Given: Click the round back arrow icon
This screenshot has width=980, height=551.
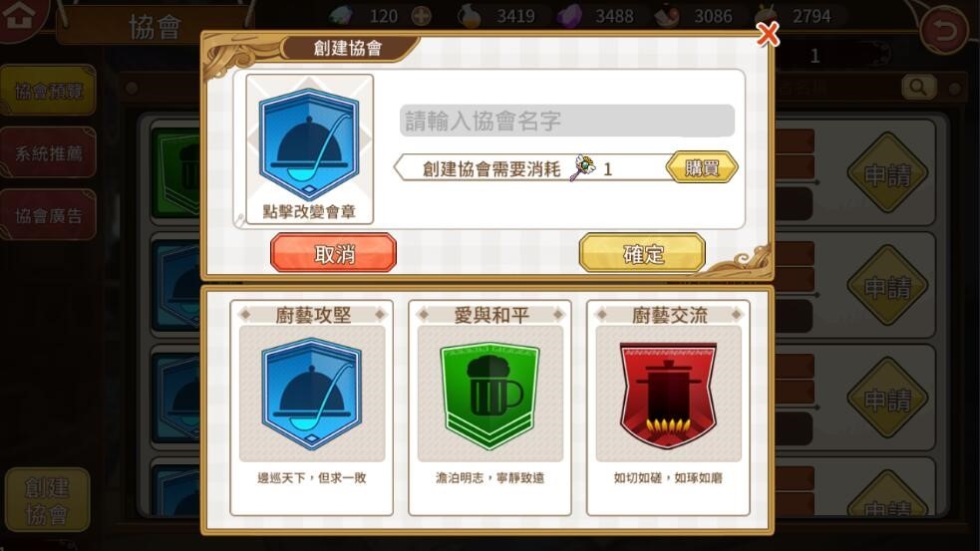Looking at the screenshot, I should [x=944, y=30].
